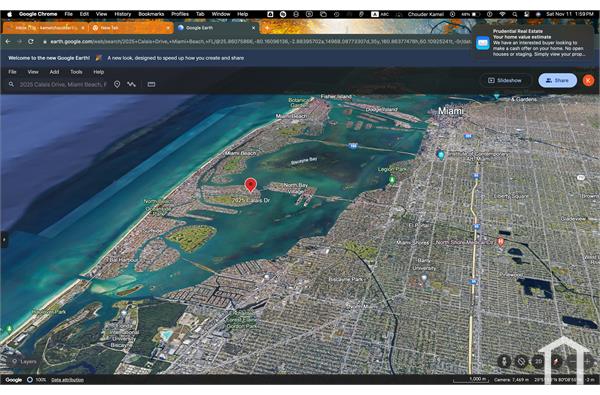Screen dimensions: 600x395
Task: Open the Tools menu in Google Earth
Action: tap(76, 72)
